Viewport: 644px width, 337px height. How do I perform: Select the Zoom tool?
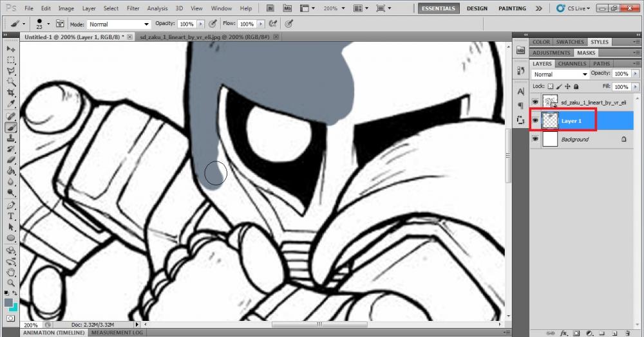(11, 283)
